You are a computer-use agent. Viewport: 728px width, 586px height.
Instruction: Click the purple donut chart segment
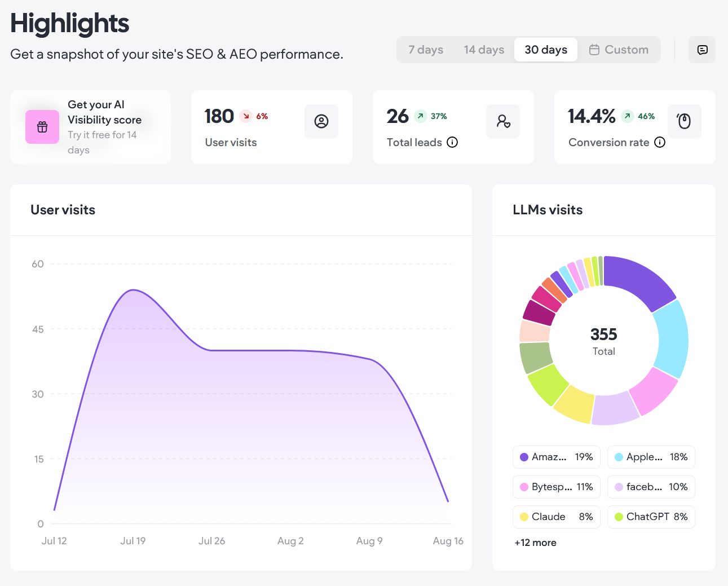(640, 280)
